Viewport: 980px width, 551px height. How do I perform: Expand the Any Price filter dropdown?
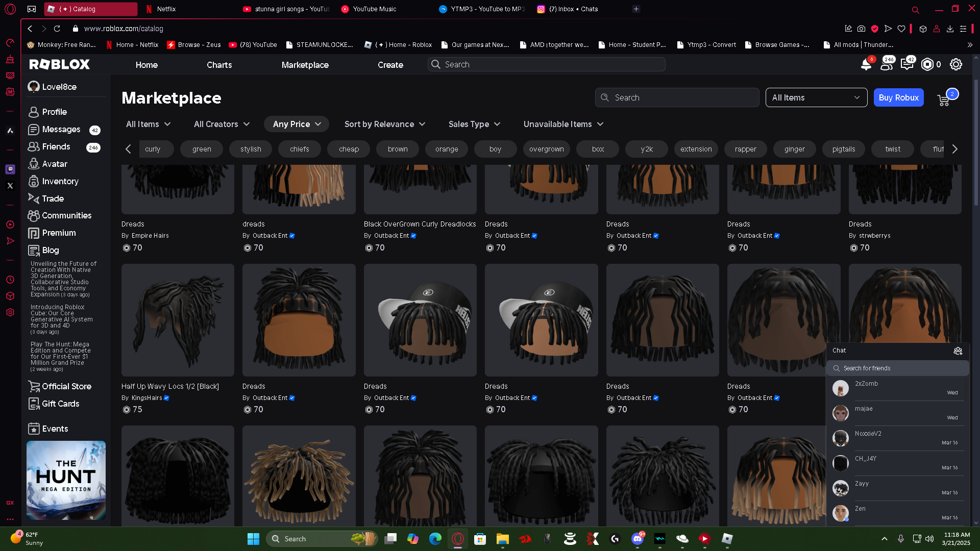point(297,124)
